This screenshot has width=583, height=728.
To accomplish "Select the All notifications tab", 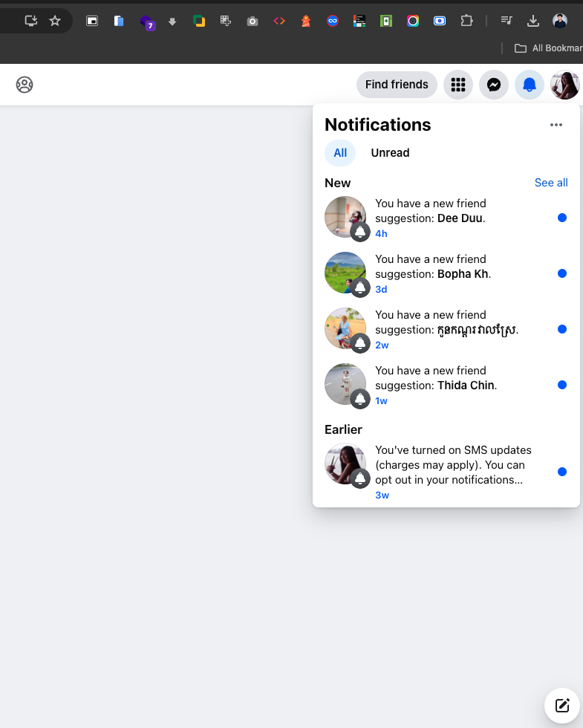I will click(340, 153).
